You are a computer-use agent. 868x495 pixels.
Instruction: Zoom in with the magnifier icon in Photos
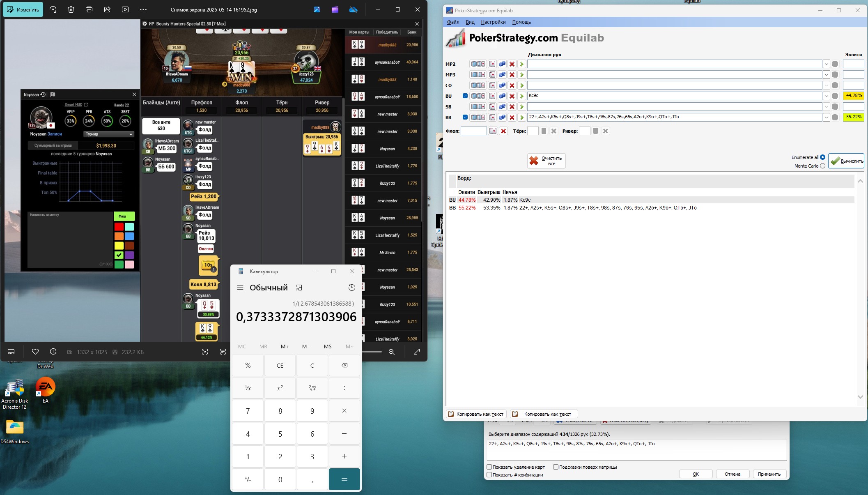(x=392, y=352)
